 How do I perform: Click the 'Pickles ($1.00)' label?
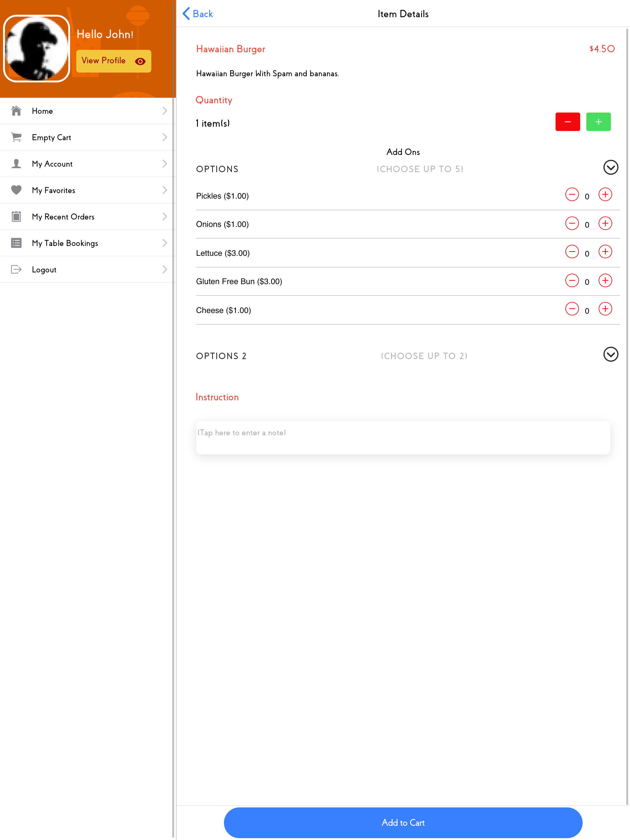tap(222, 196)
